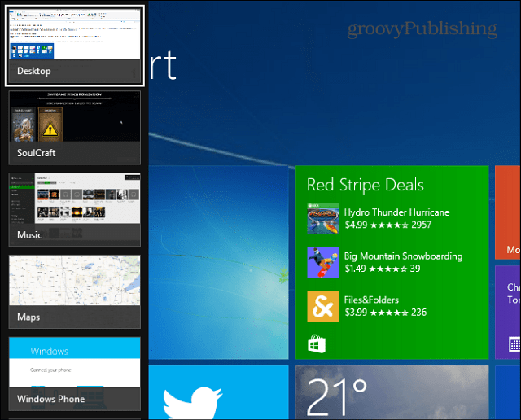The image size is (521, 420).
Task: Click the Desktop label in switcher
Action: click(x=34, y=71)
